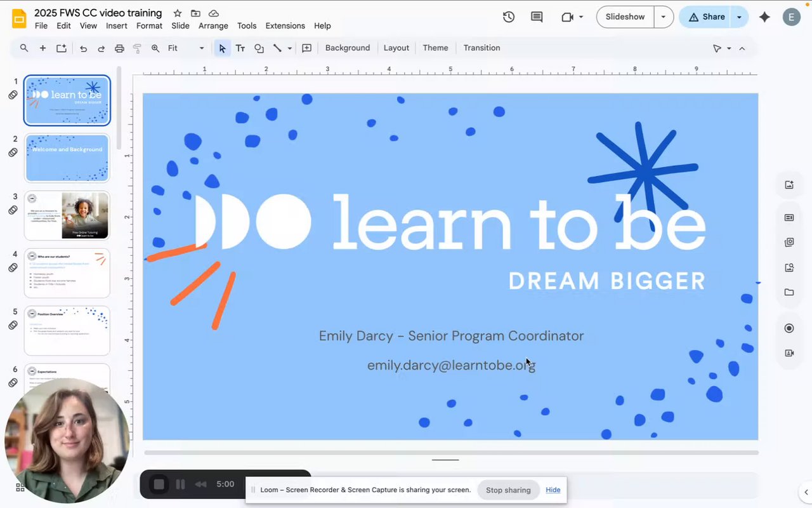The image size is (812, 508).
Task: Click the Zoom magnifier icon
Action: [x=155, y=48]
